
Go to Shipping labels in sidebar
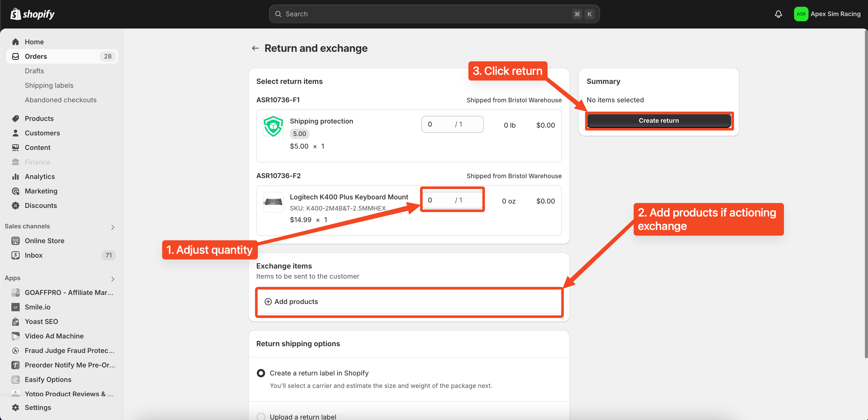(49, 85)
